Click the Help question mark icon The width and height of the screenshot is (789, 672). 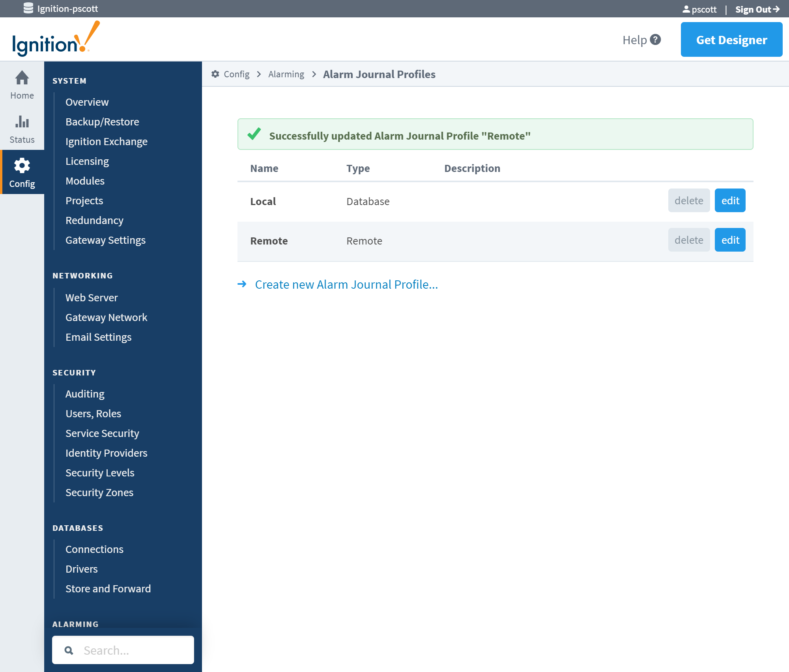(655, 39)
